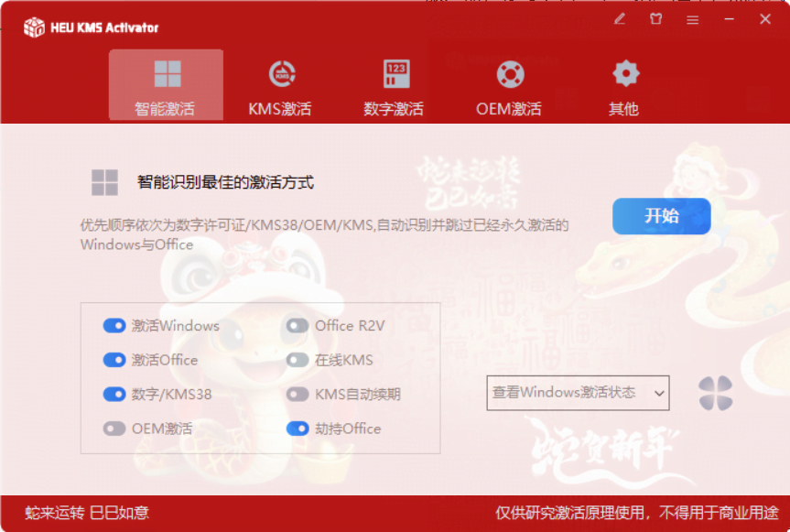Minimize the activator window

pyautogui.click(x=729, y=19)
